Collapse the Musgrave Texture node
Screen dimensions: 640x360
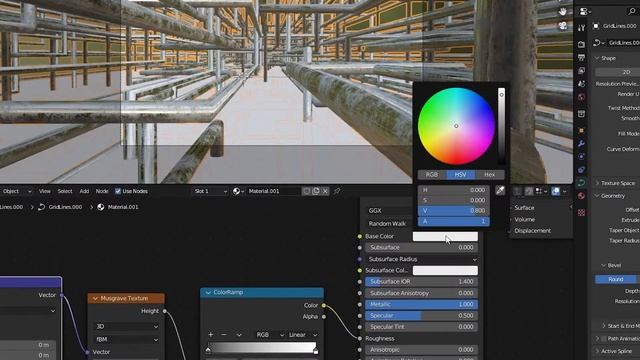[95, 298]
